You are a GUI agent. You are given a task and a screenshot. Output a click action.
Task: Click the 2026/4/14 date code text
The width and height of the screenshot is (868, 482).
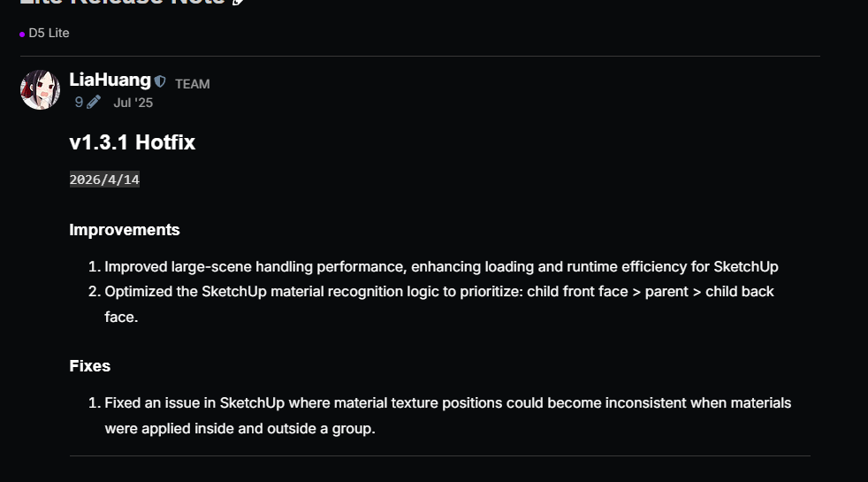(104, 180)
